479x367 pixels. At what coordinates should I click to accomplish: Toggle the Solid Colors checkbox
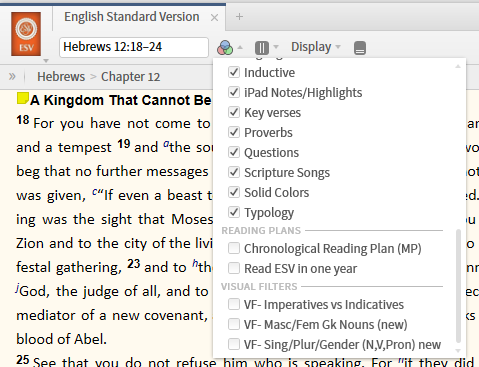click(x=234, y=192)
